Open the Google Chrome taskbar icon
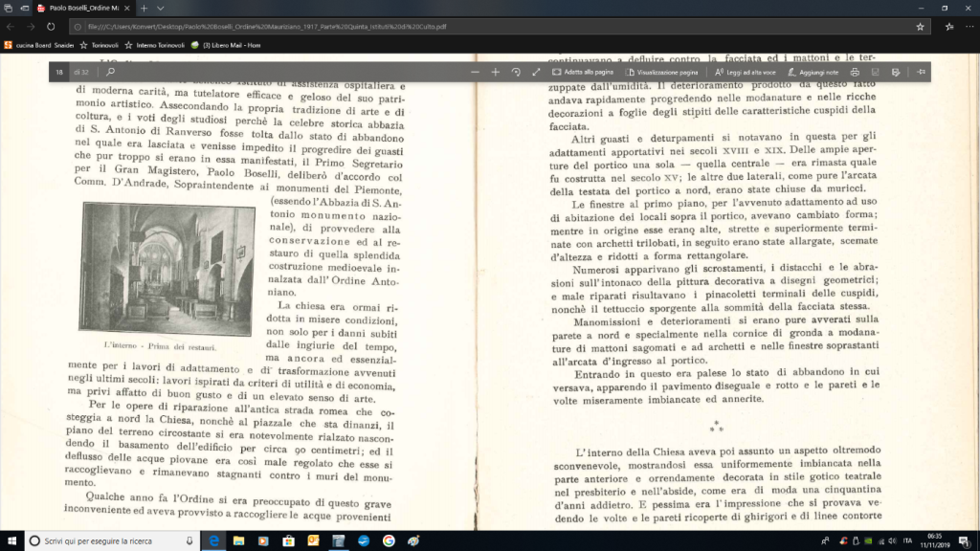980x551 pixels. click(x=389, y=541)
